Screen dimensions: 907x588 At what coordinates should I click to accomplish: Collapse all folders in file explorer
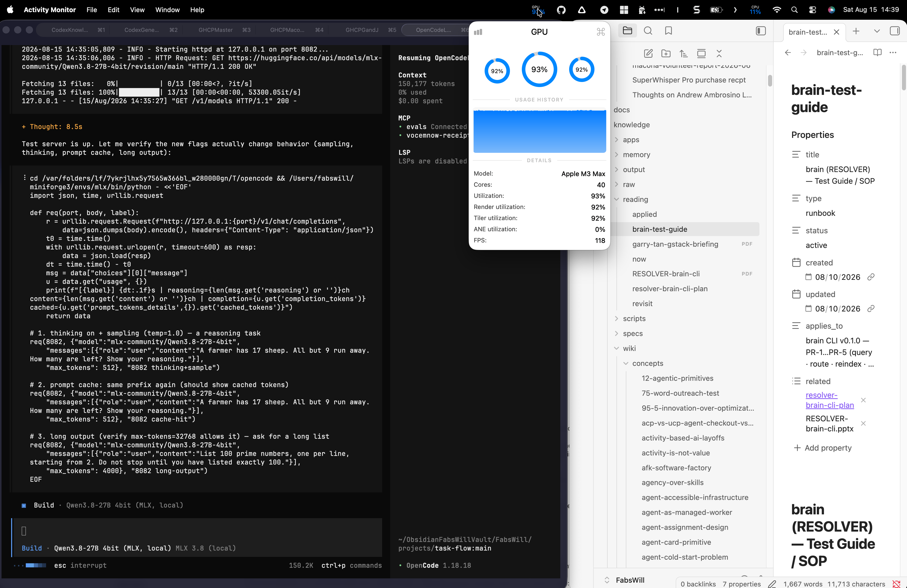[719, 53]
